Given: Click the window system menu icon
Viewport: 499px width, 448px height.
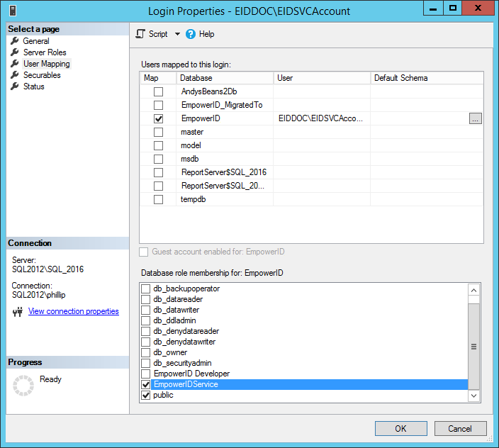Looking at the screenshot, I should [13, 11].
